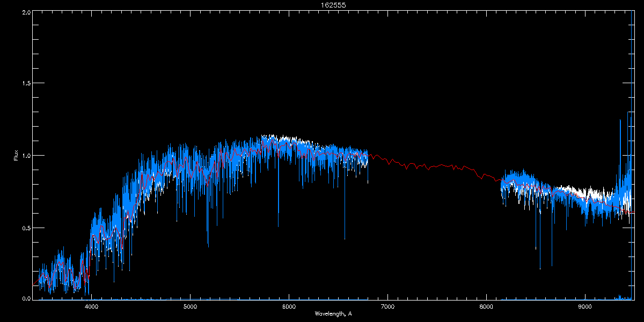Viewport: 644px width, 322px height.
Task: Click the 0.5 y-axis tick label
Action: tap(25, 228)
